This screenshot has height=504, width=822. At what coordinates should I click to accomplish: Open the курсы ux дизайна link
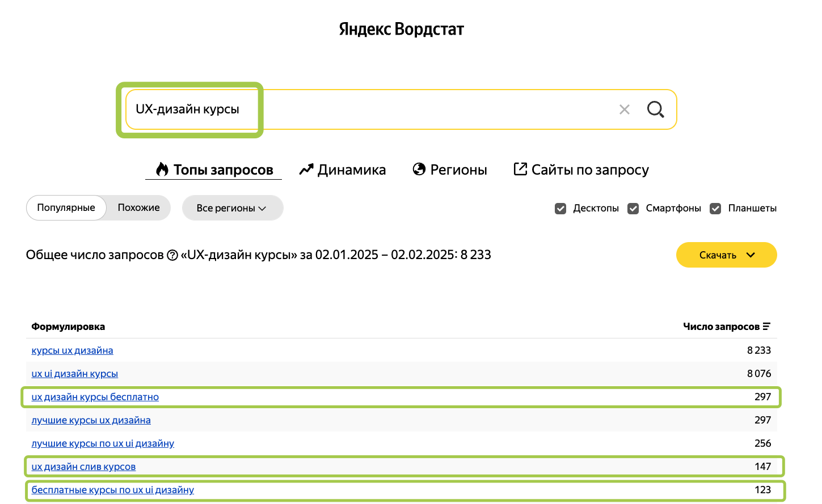tap(72, 350)
